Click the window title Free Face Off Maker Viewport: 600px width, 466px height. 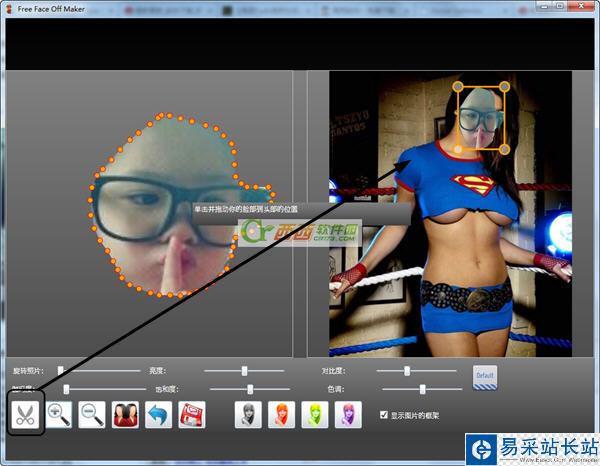[51, 9]
